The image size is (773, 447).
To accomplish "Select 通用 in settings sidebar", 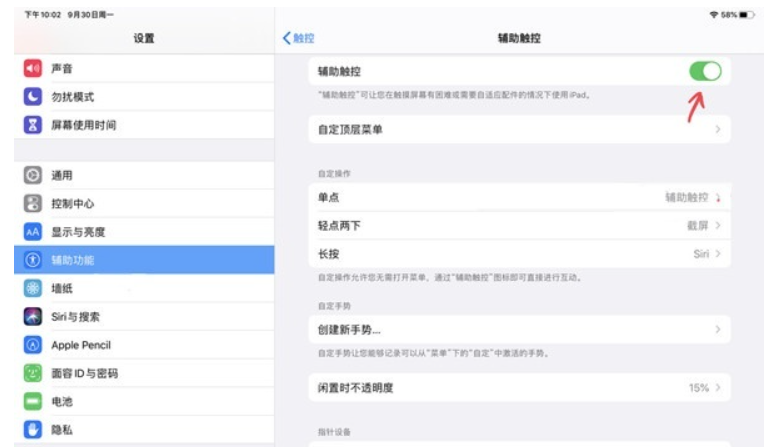I will point(144,175).
